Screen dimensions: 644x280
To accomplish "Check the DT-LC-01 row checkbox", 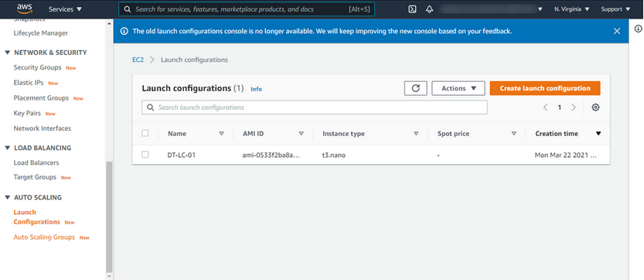I will point(145,155).
